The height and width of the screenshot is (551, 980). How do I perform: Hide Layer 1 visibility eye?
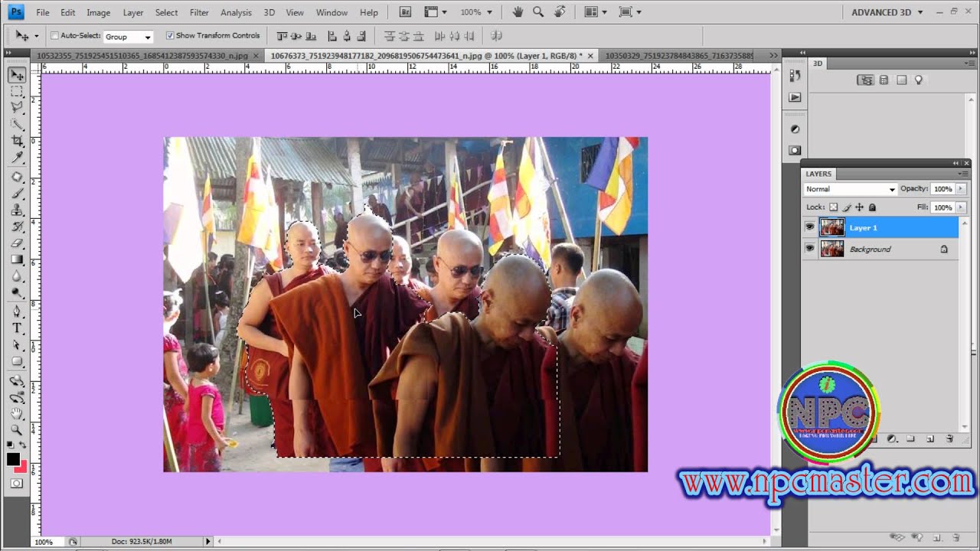click(810, 227)
